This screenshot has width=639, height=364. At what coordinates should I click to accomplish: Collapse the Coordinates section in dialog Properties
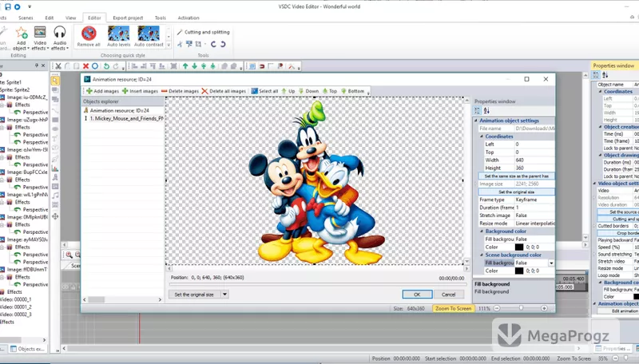click(482, 136)
